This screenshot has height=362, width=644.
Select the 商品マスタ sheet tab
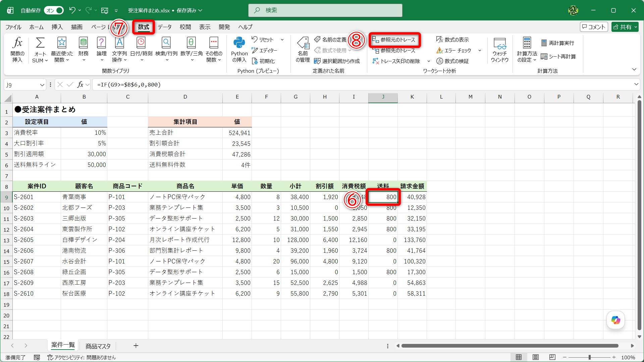point(98,346)
